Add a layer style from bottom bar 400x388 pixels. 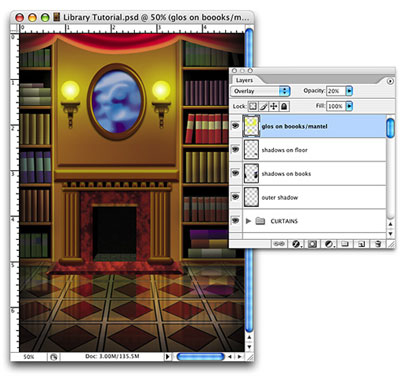click(x=296, y=244)
